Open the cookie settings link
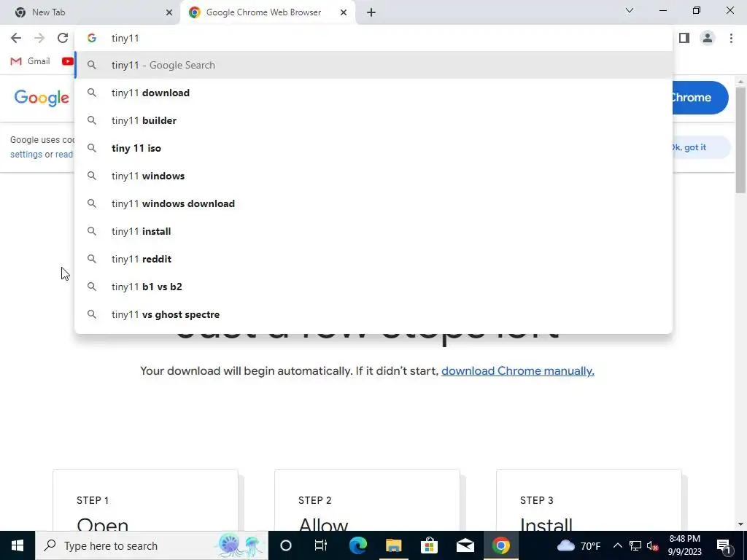Viewport: 747px width, 560px height. click(x=26, y=155)
